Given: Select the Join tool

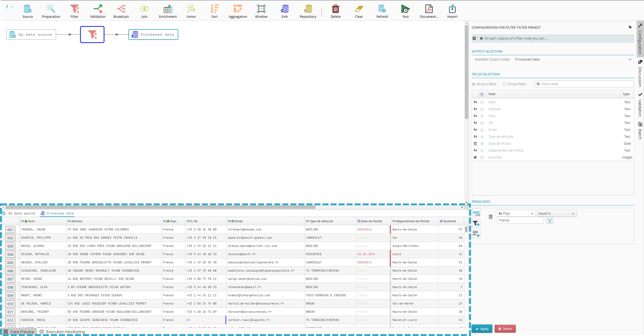Looking at the screenshot, I should (144, 11).
